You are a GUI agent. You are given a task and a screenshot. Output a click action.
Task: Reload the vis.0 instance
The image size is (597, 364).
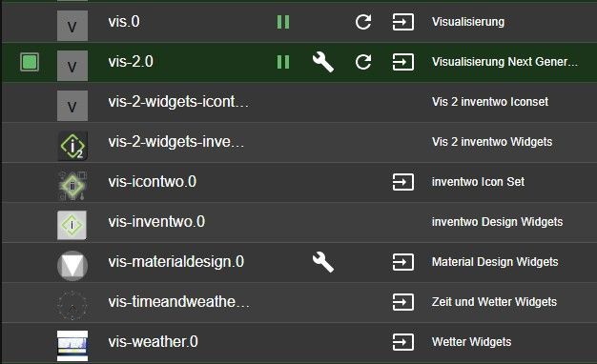[x=363, y=22]
